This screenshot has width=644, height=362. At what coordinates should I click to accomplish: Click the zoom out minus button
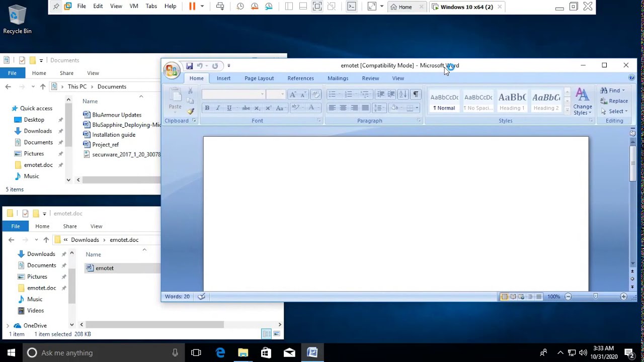568,297
